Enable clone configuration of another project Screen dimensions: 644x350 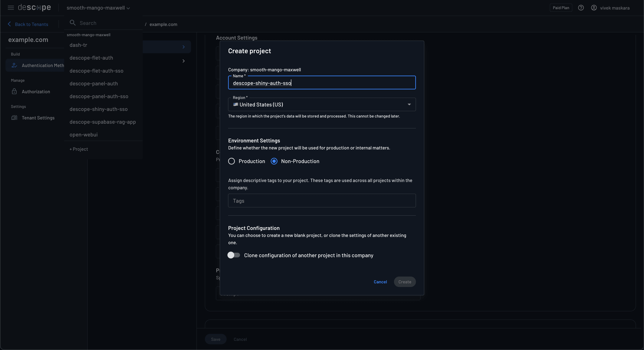point(234,255)
